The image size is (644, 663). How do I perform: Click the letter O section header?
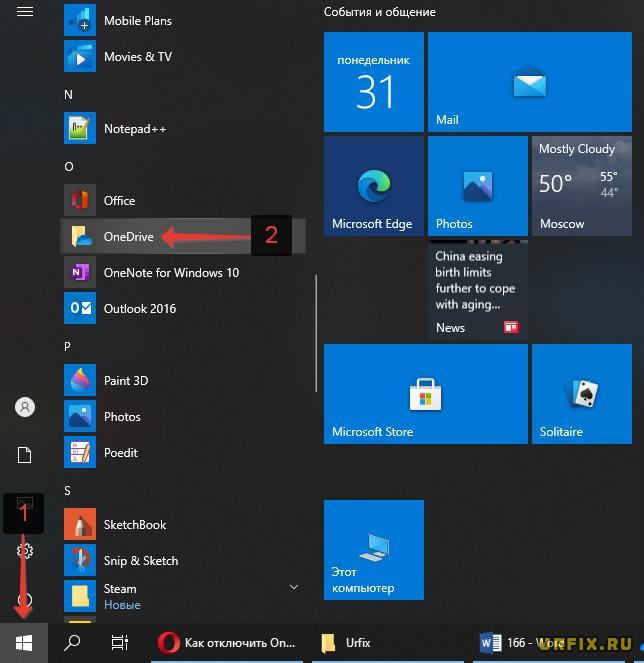coord(69,167)
